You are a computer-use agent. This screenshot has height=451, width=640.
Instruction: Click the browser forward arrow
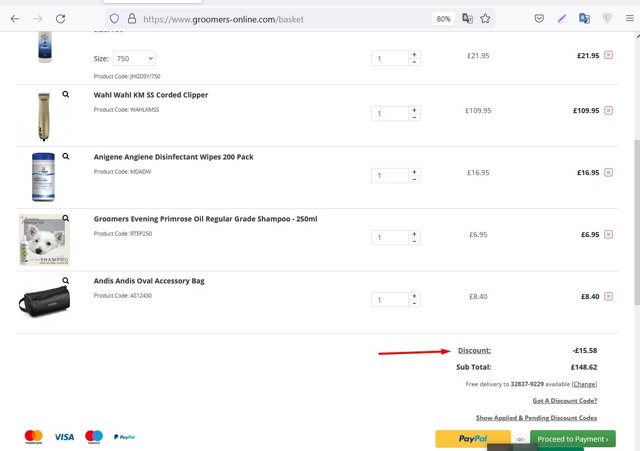pos(38,19)
